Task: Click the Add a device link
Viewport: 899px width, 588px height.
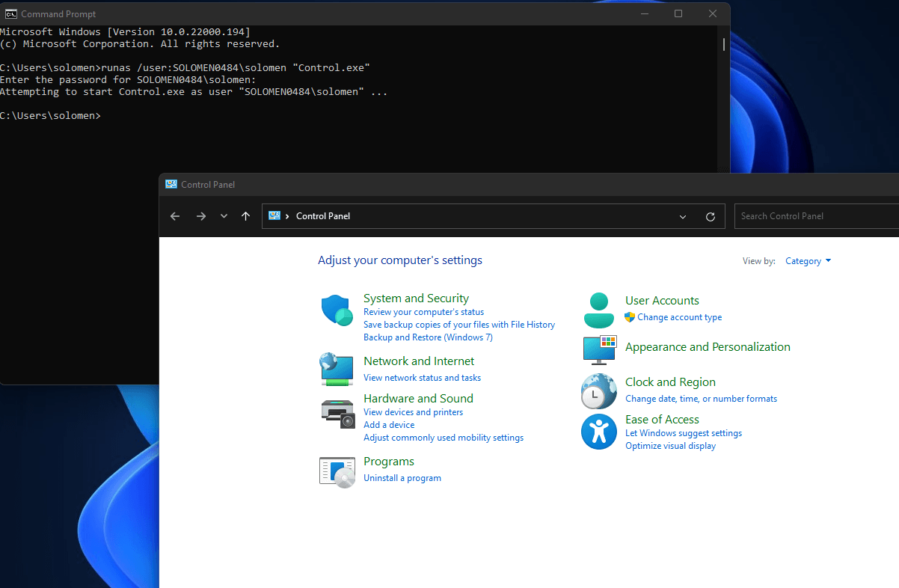Action: 389,425
